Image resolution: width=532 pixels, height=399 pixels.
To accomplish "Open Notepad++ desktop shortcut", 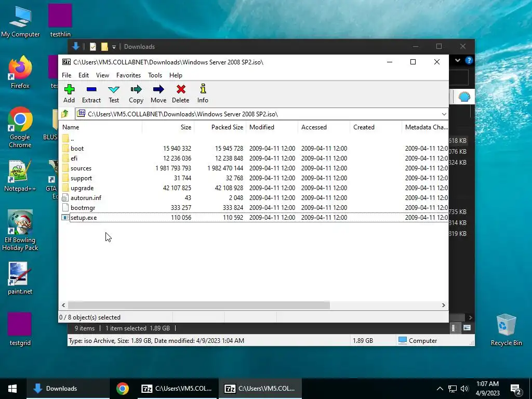I will click(x=20, y=176).
